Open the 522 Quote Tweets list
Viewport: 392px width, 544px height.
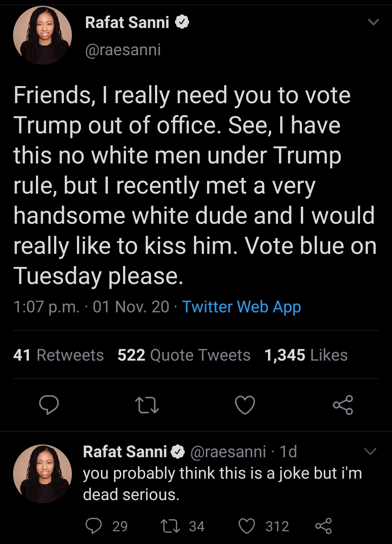184,355
